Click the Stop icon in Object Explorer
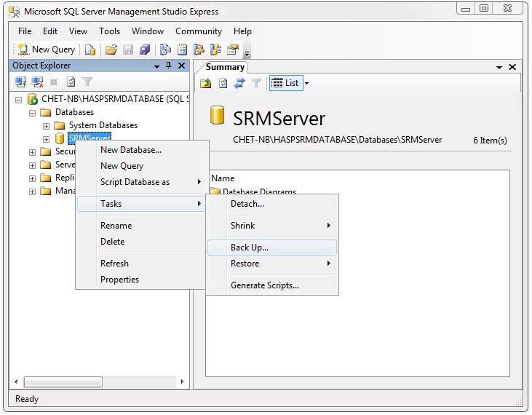Image resolution: width=532 pixels, height=415 pixels. 54,82
